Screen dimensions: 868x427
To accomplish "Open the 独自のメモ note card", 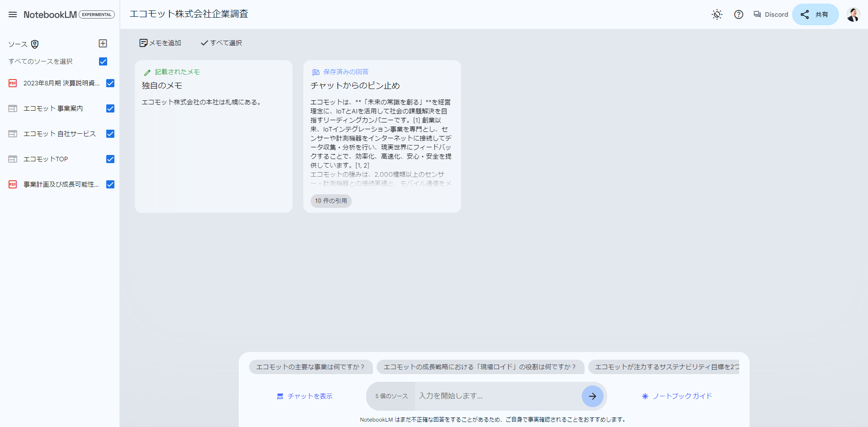I will pyautogui.click(x=213, y=136).
